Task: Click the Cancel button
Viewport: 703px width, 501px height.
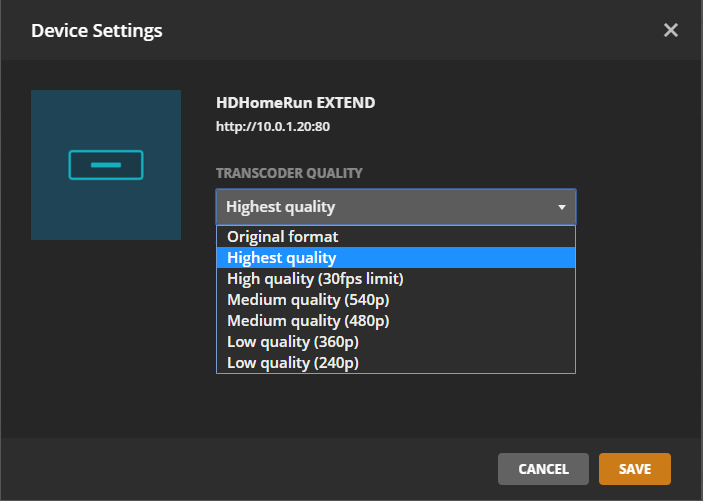Action: tap(543, 469)
